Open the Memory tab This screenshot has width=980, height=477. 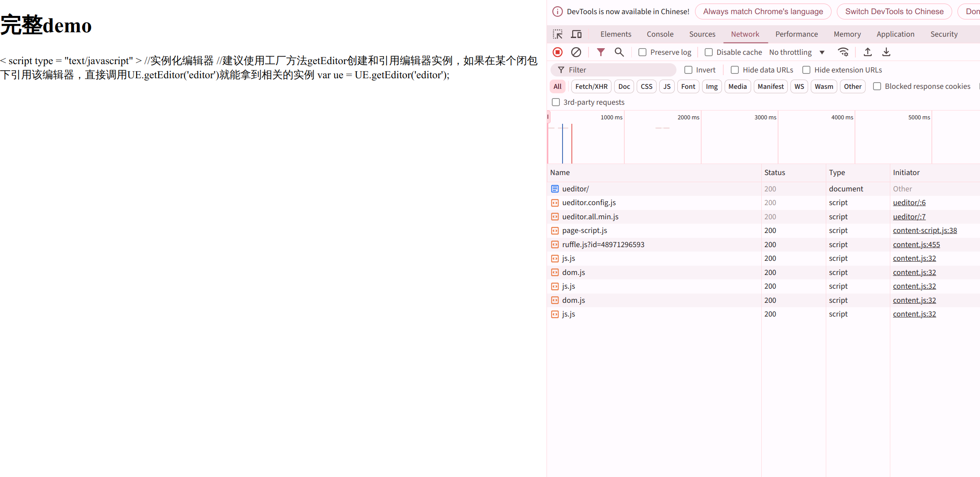pyautogui.click(x=847, y=34)
